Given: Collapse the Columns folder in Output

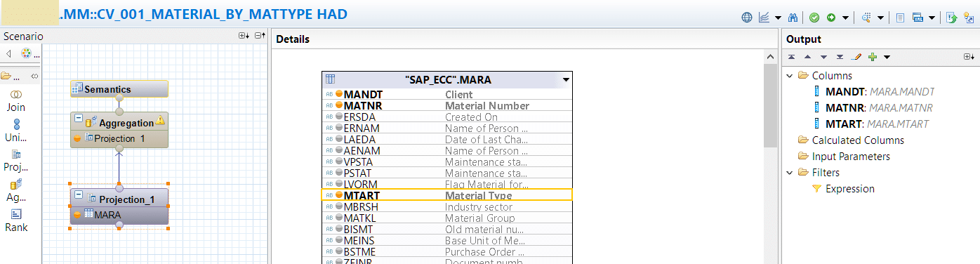Looking at the screenshot, I should pyautogui.click(x=790, y=76).
